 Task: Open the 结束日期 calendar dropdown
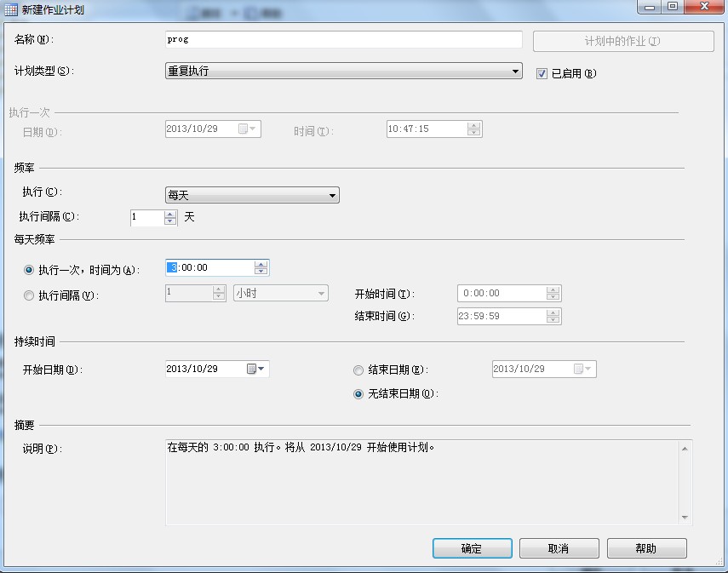582,369
